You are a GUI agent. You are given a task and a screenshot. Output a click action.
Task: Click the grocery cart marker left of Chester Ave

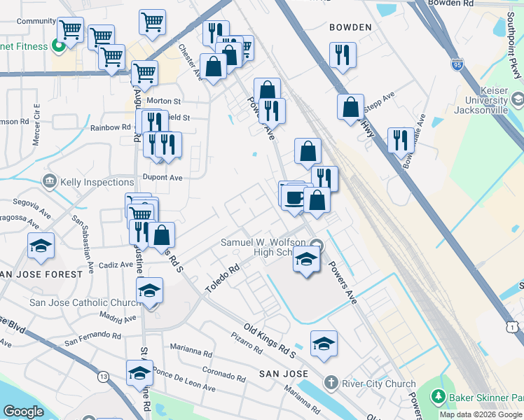152,22
